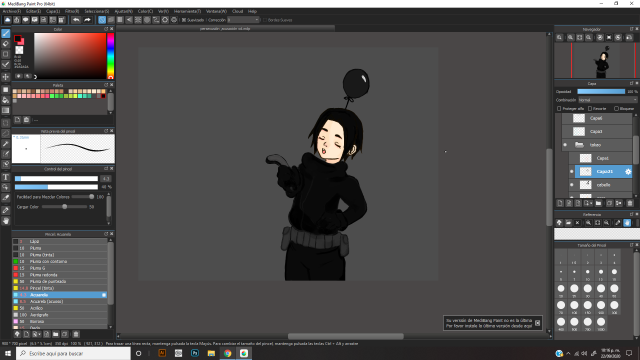Click the circle snap guide icon in toolbar
This screenshot has height=360, width=640.
pyautogui.click(x=147, y=20)
